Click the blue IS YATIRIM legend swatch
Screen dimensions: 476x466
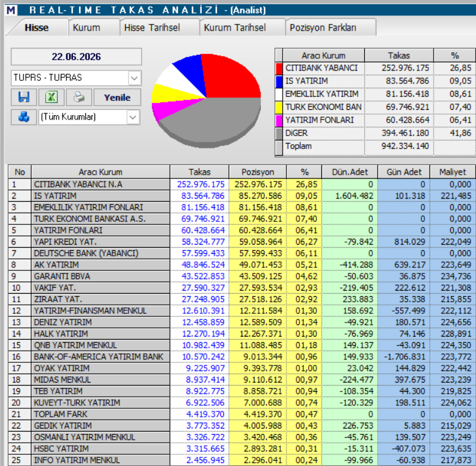click(279, 82)
